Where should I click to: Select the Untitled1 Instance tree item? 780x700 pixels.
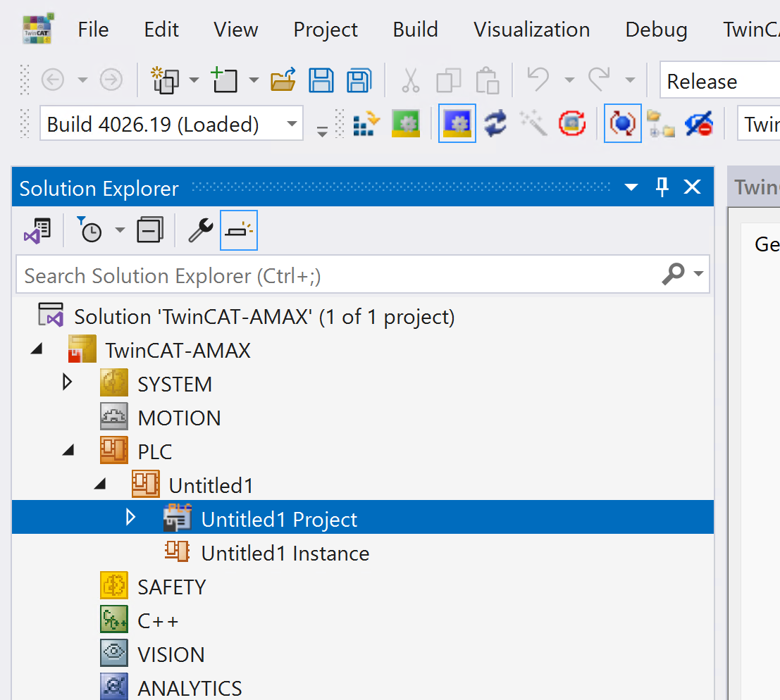285,554
